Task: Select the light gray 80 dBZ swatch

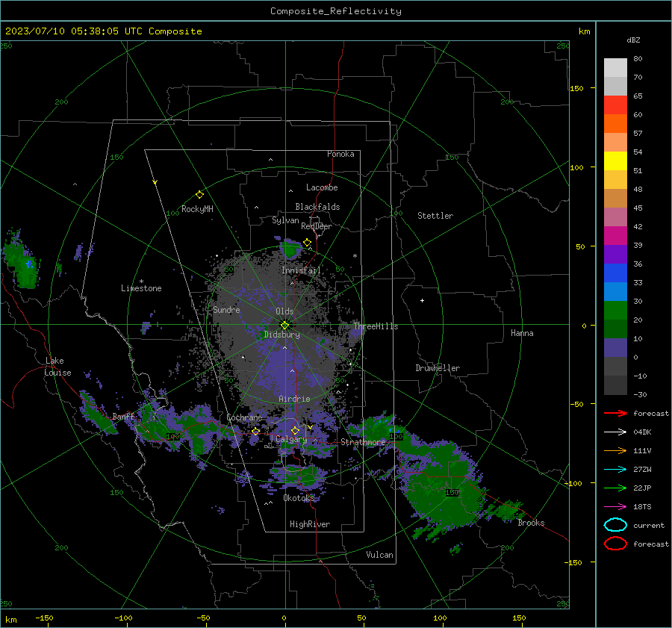Action: click(615, 68)
